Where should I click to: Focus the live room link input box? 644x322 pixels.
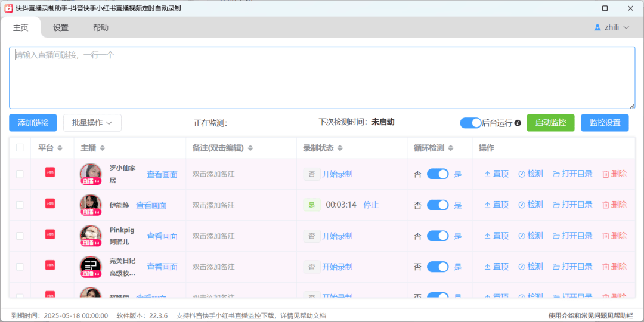point(322,78)
